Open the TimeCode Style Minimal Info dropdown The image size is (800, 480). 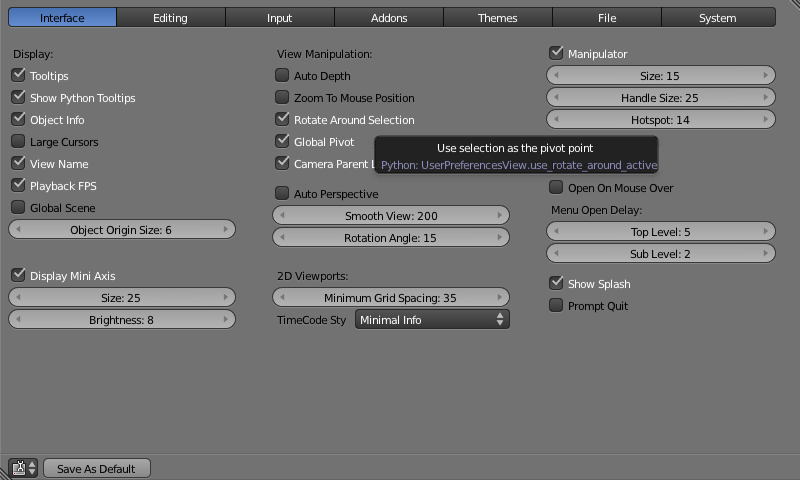(432, 320)
